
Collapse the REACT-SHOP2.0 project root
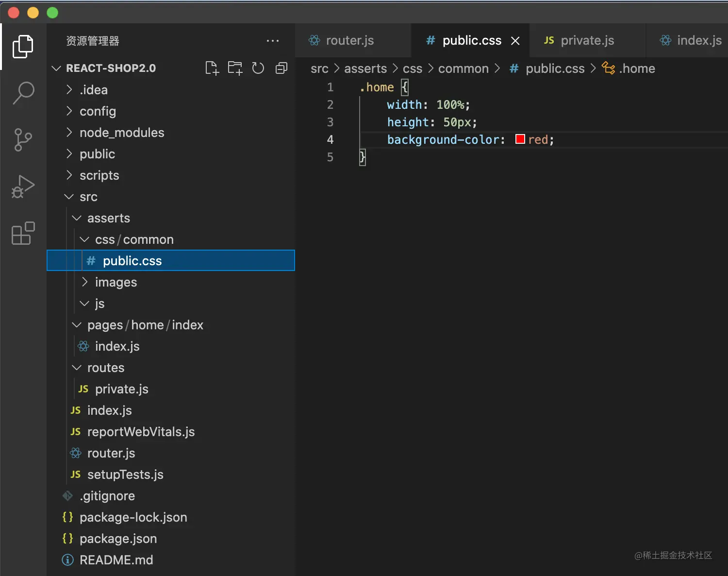click(111, 68)
